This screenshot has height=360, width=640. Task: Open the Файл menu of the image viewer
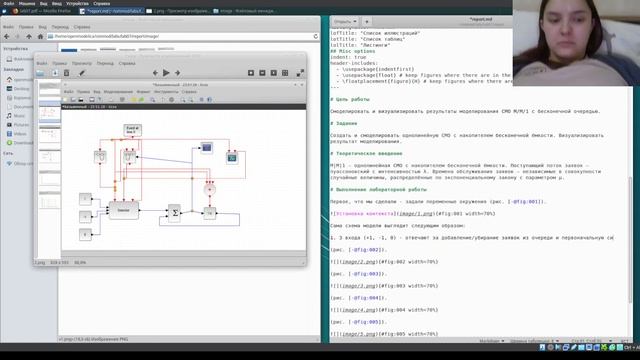(x=42, y=63)
